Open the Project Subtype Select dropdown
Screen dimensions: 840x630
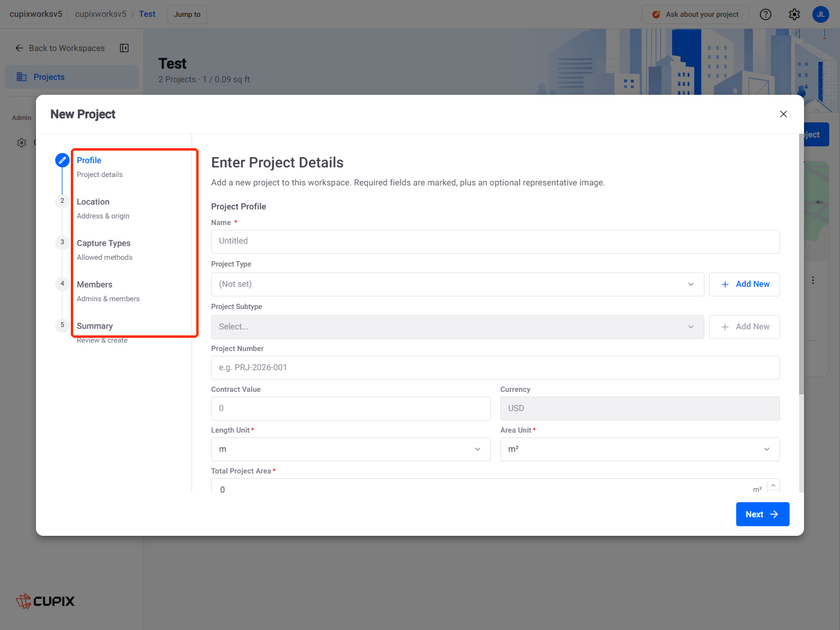point(458,327)
